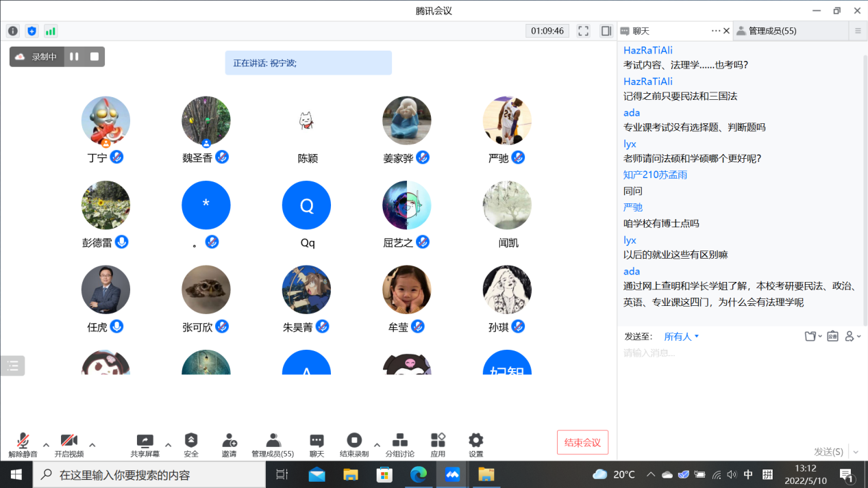Viewport: 868px width, 488px height.
Task: Click the blue security shield icon
Action: [x=32, y=31]
